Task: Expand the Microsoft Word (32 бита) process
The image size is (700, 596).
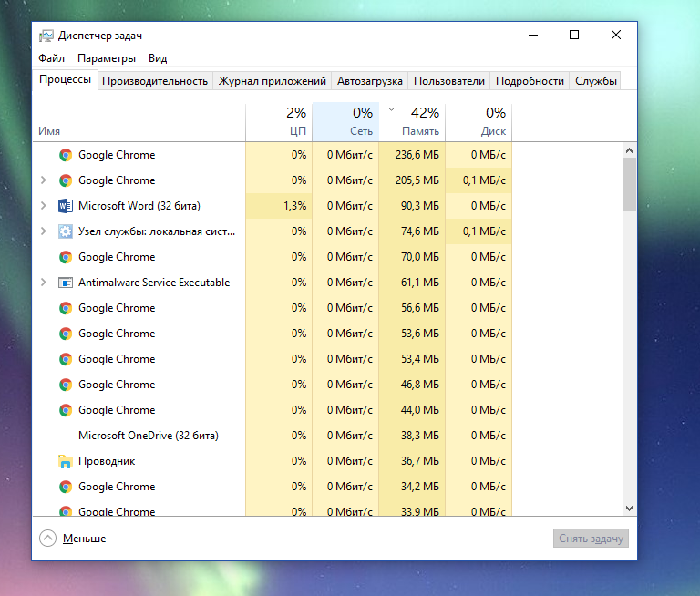Action: point(44,206)
